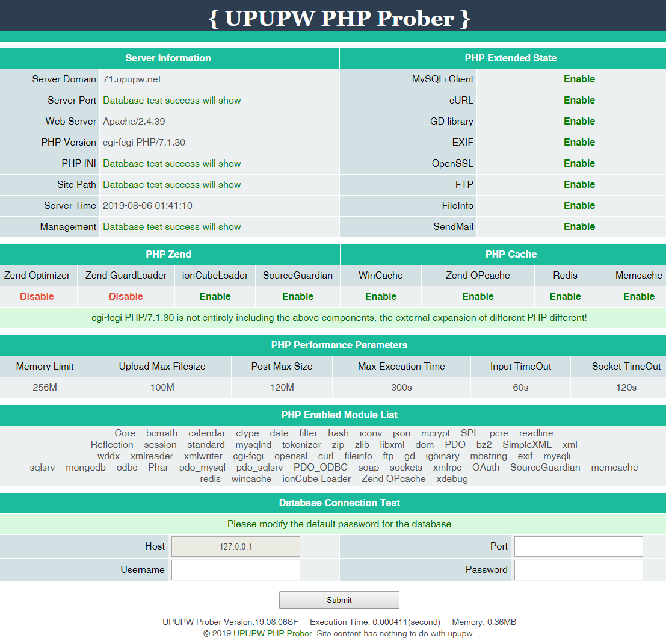Click the Server Information section header

(168, 58)
